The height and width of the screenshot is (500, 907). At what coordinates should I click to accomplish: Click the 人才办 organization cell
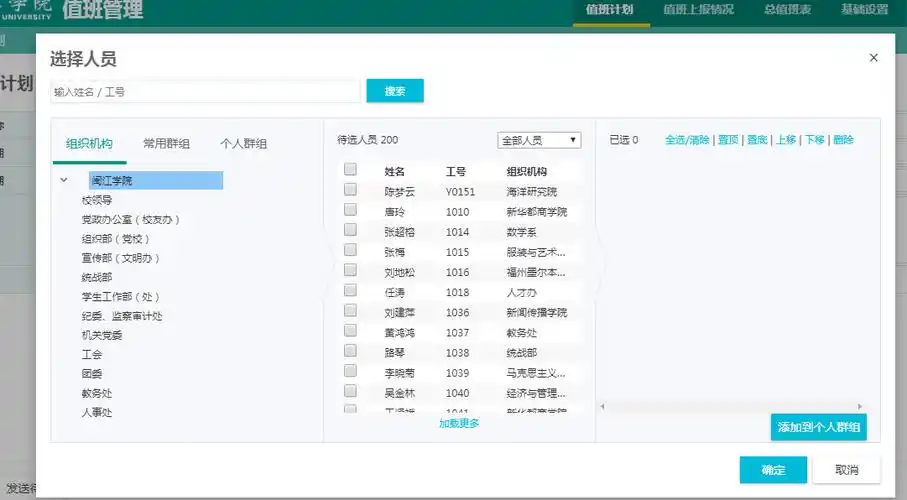pos(522,292)
